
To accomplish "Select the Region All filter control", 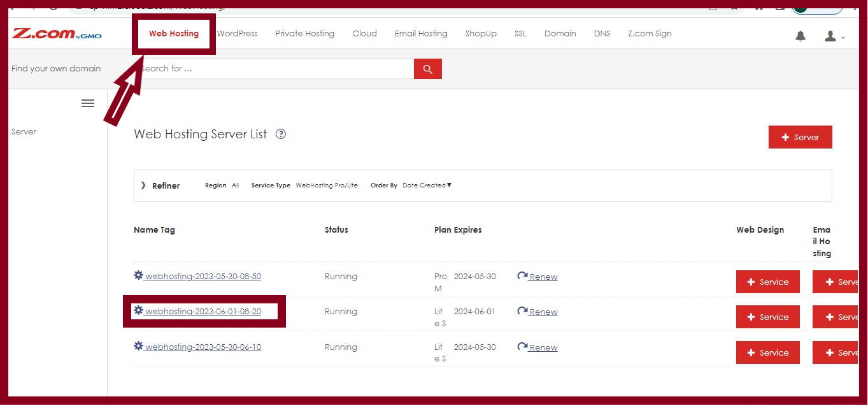I will coord(221,185).
